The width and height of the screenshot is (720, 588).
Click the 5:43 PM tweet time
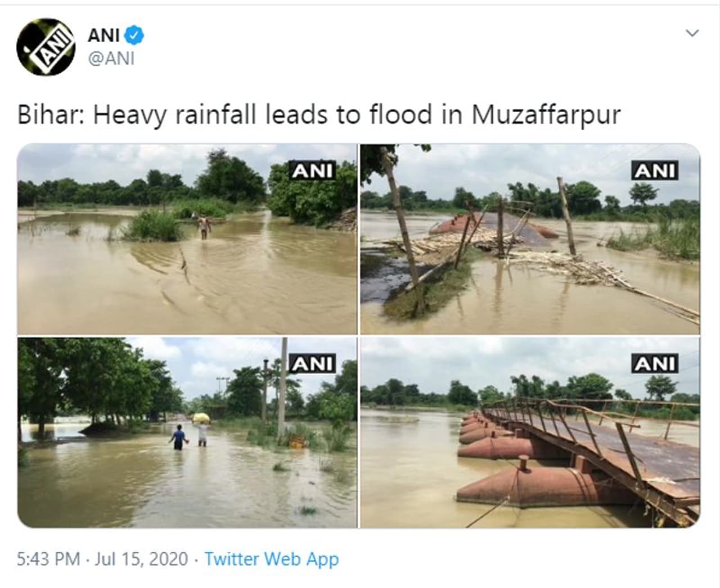[48, 559]
